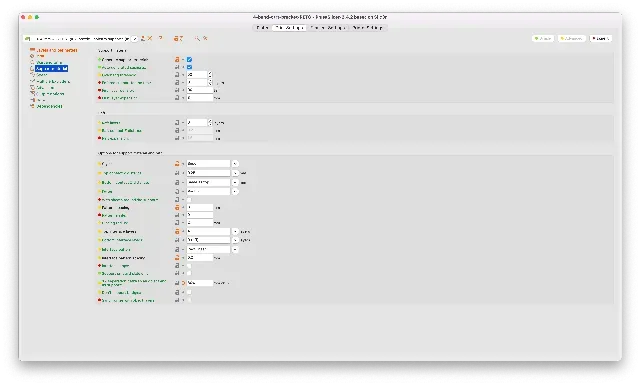Click lock icon for Auto generated supports
The image size is (640, 385).
pyautogui.click(x=177, y=67)
